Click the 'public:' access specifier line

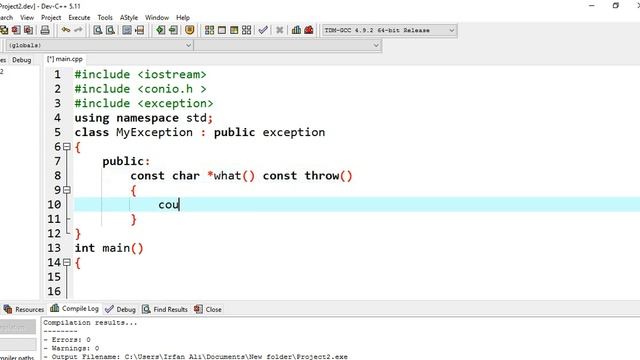click(x=126, y=161)
